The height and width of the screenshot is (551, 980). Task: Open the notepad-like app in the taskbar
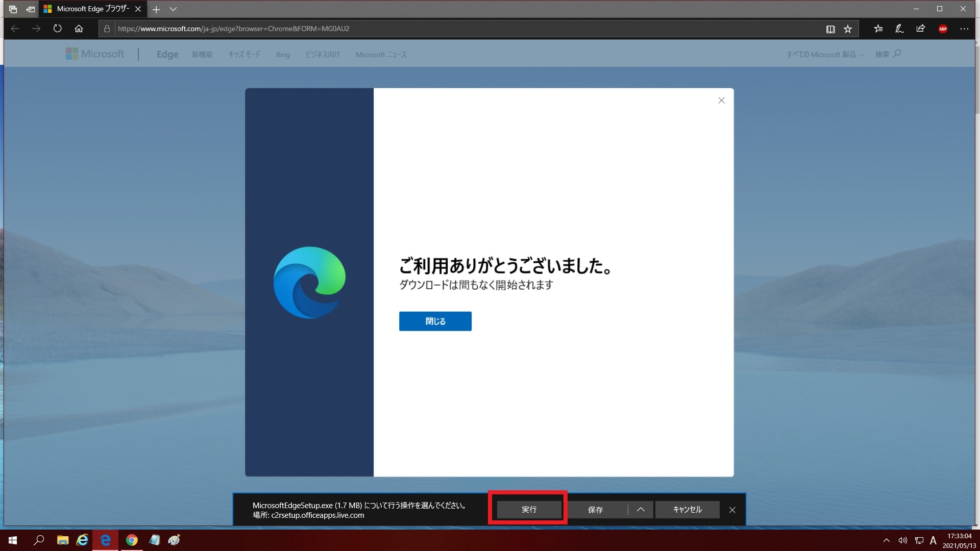point(155,540)
